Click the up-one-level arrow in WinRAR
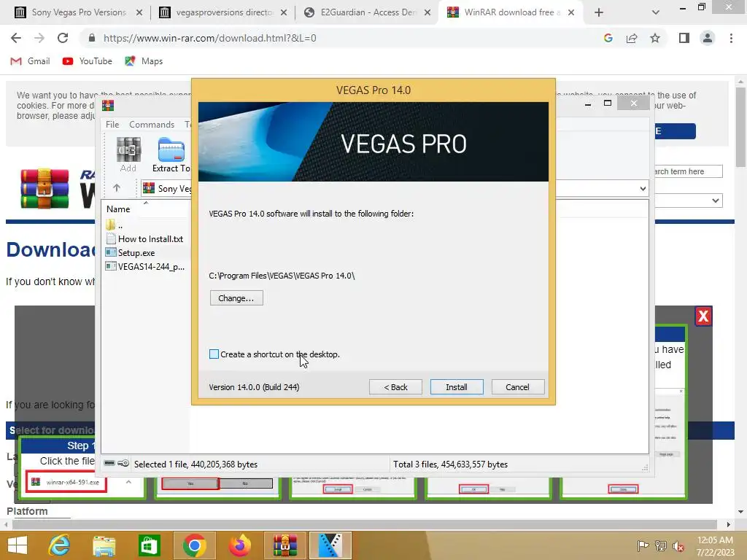The image size is (747, 560). pos(117,188)
